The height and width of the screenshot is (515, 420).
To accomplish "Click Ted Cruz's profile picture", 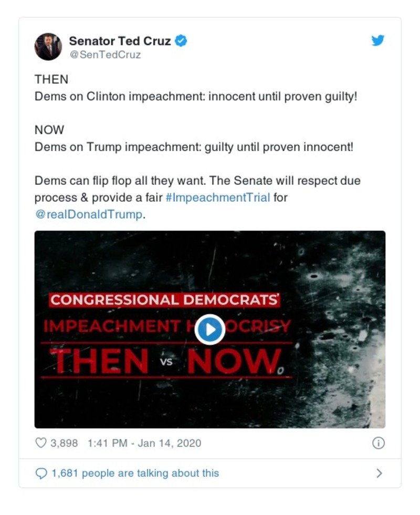I will tap(48, 46).
